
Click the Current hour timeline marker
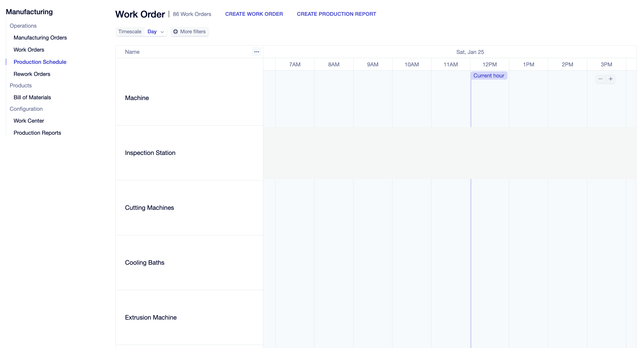click(489, 76)
